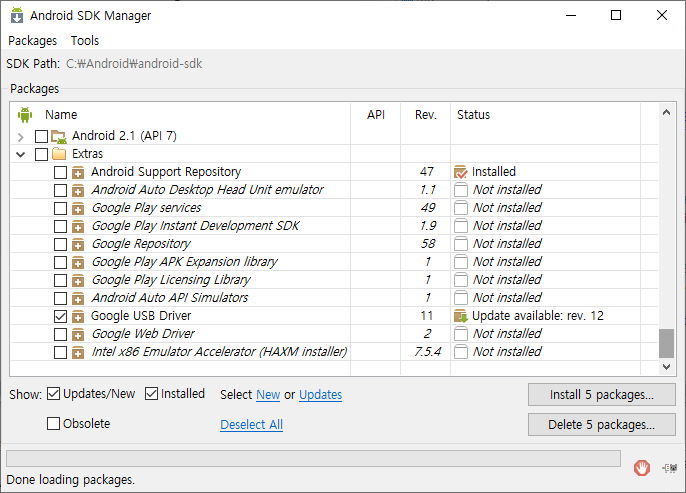This screenshot has height=493, width=686.
Task: Collapse the Extras tree node
Action: [x=21, y=154]
